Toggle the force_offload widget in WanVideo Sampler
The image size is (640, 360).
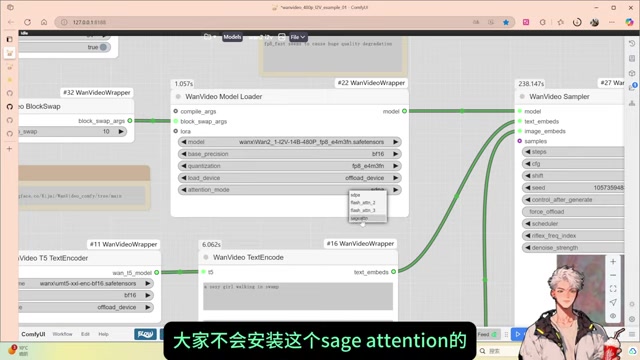(x=573, y=212)
